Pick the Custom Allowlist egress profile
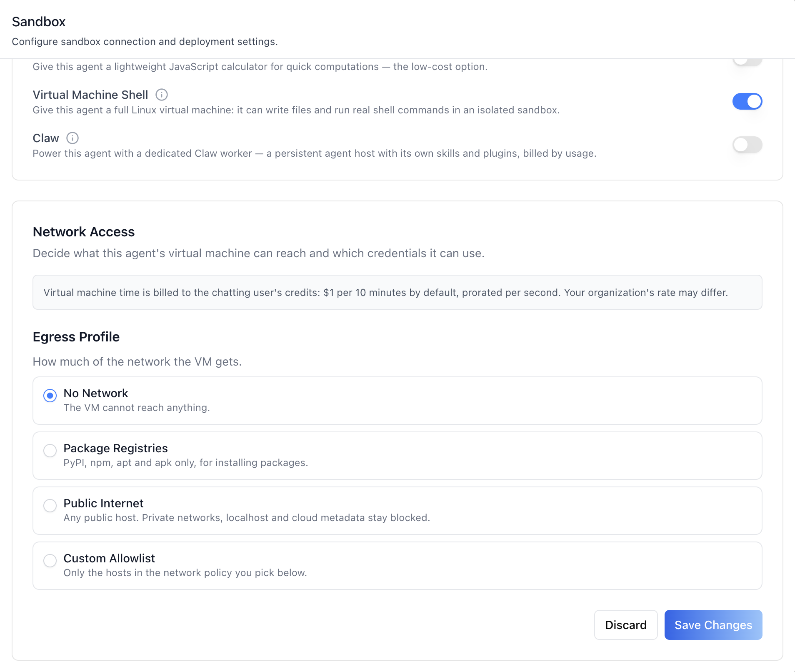Viewport: 795px width, 672px height. click(50, 560)
